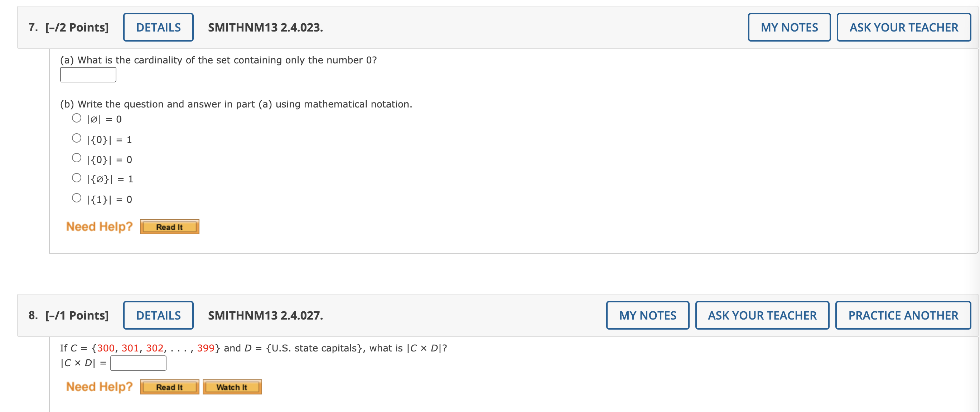Click Need Help? in question 7
980x412 pixels.
coord(99,226)
